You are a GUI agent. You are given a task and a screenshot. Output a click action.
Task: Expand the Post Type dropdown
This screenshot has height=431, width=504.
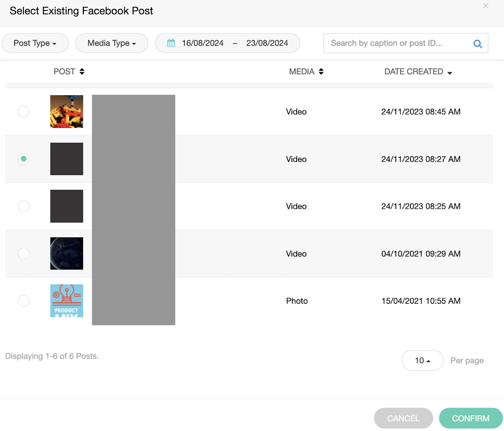(35, 43)
